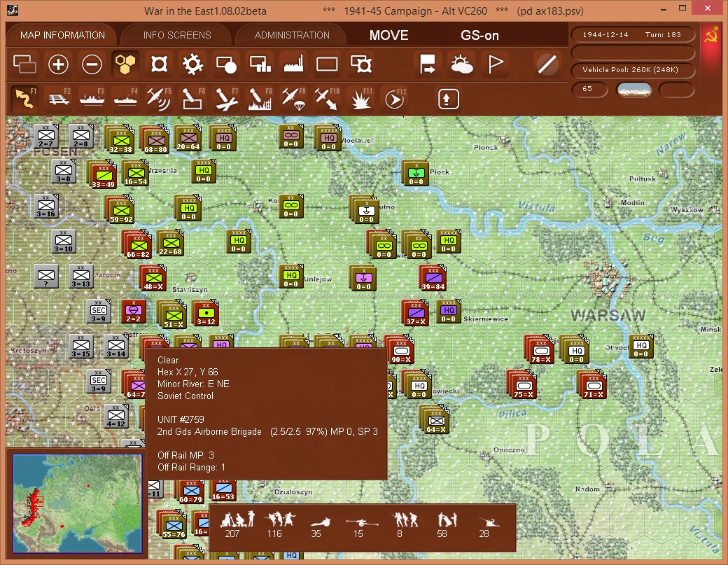Click the Soviet hammer and sickle flag
Viewport: 728px width, 565px height.
click(710, 36)
